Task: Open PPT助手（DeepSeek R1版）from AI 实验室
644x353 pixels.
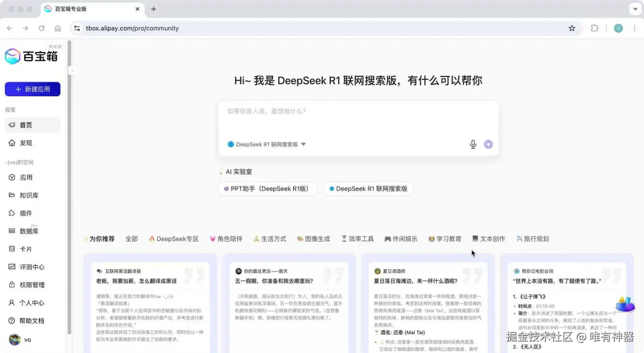Action: [267, 189]
